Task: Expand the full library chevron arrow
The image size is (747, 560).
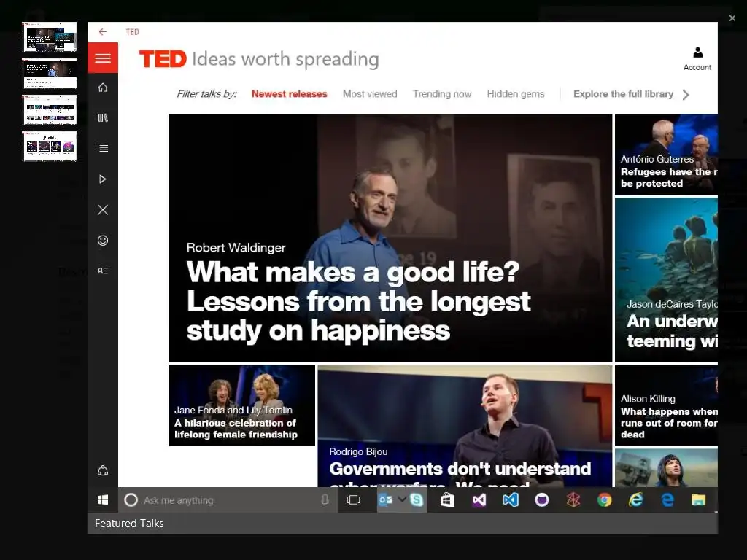Action: (x=686, y=94)
